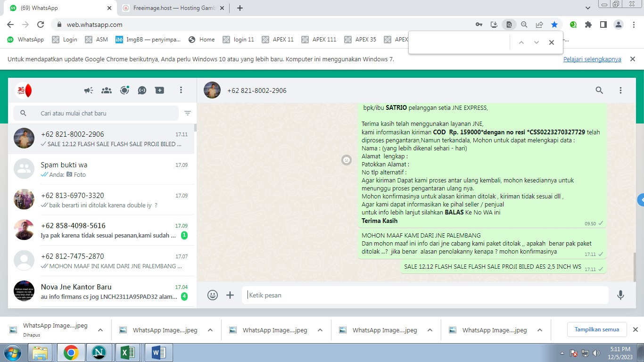React to the JNE message with emoji icon
This screenshot has height=362, width=644.
347,160
